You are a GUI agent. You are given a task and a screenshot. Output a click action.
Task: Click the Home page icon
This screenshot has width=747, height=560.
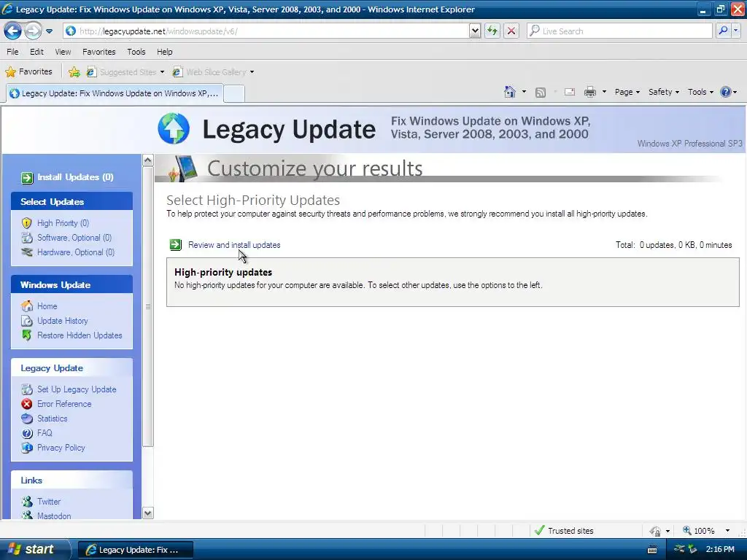pyautogui.click(x=510, y=92)
